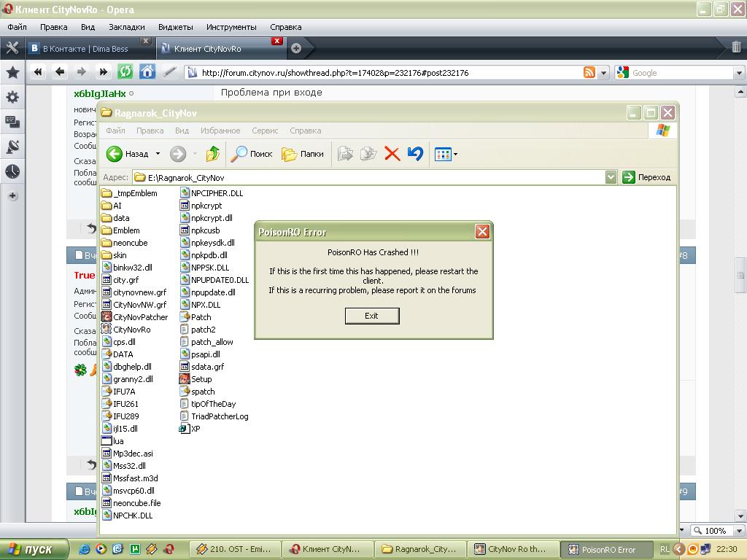Open Opera Справка menu

[x=285, y=27]
